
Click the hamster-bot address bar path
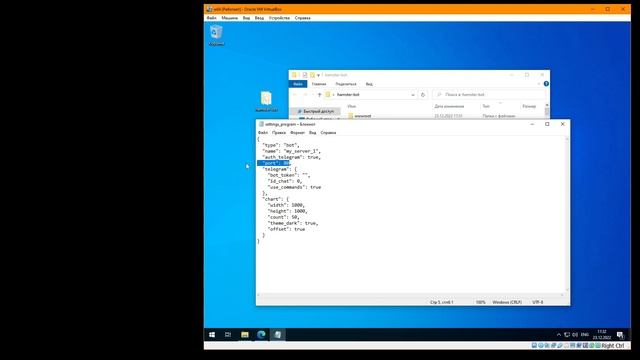pos(348,95)
